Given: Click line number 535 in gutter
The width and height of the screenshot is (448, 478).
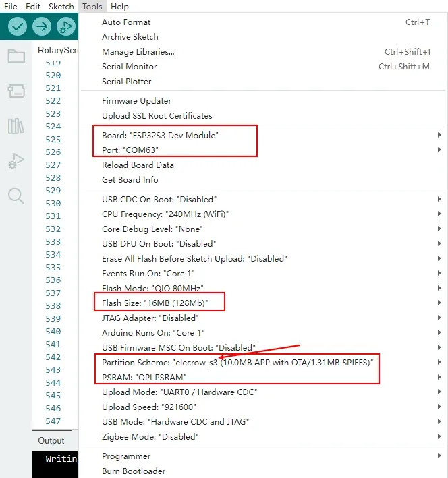Looking at the screenshot, I should [53, 268].
